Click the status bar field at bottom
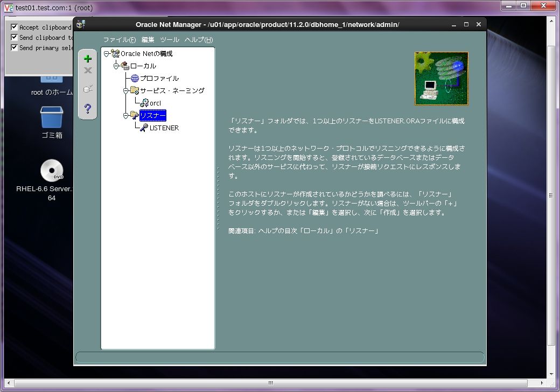The image size is (560, 392). pos(280,358)
